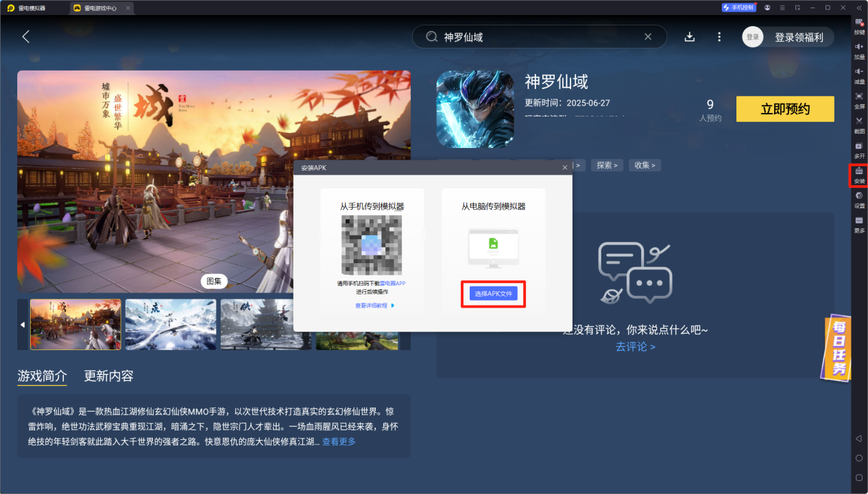The height and width of the screenshot is (494, 868).
Task: Expand description with 查看更多
Action: (x=339, y=442)
